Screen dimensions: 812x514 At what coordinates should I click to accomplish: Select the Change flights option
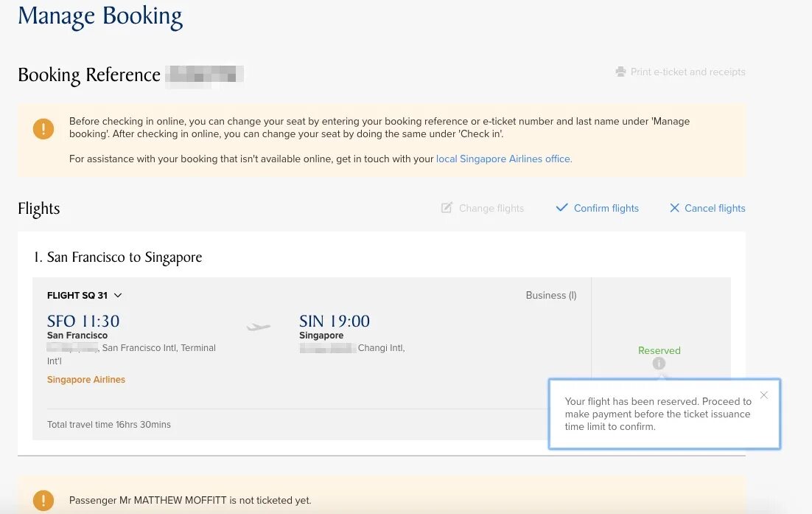pyautogui.click(x=491, y=208)
